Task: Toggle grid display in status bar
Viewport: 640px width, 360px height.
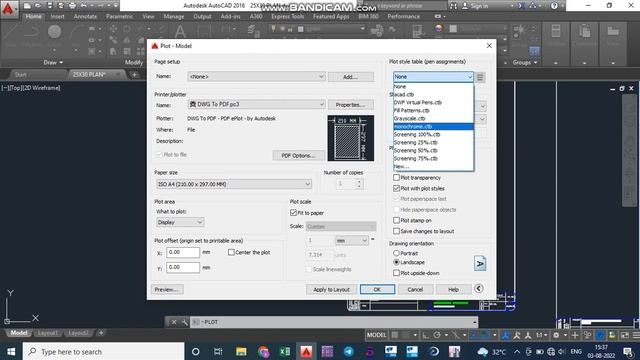Action: tap(395, 335)
